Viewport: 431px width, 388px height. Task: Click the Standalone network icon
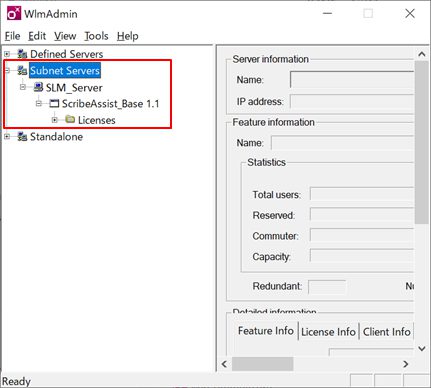click(x=22, y=136)
